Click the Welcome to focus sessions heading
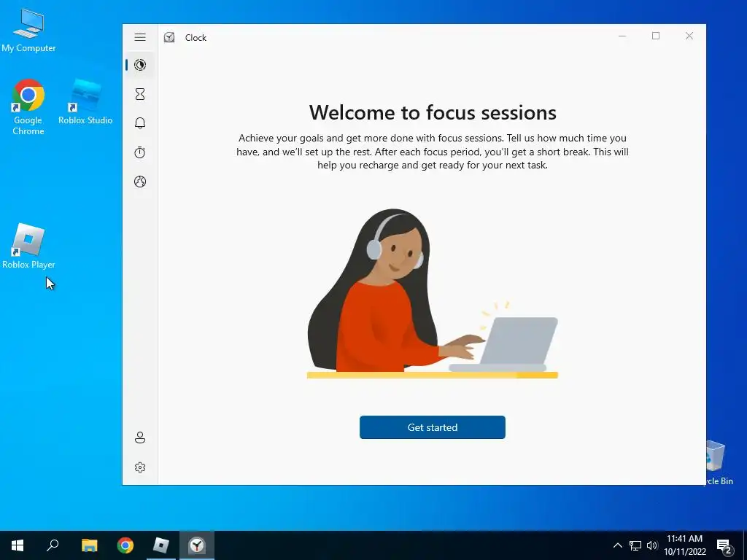The image size is (747, 560). (433, 113)
